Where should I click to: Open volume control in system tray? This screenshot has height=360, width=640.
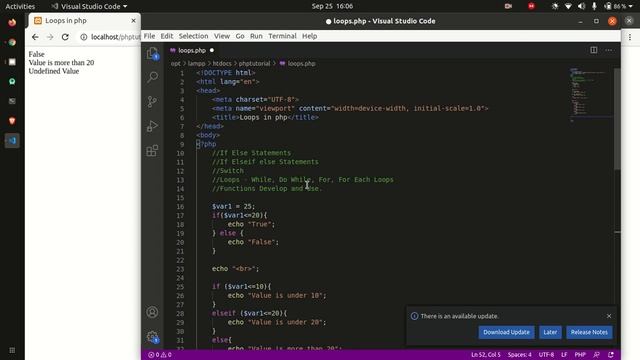tap(582, 6)
